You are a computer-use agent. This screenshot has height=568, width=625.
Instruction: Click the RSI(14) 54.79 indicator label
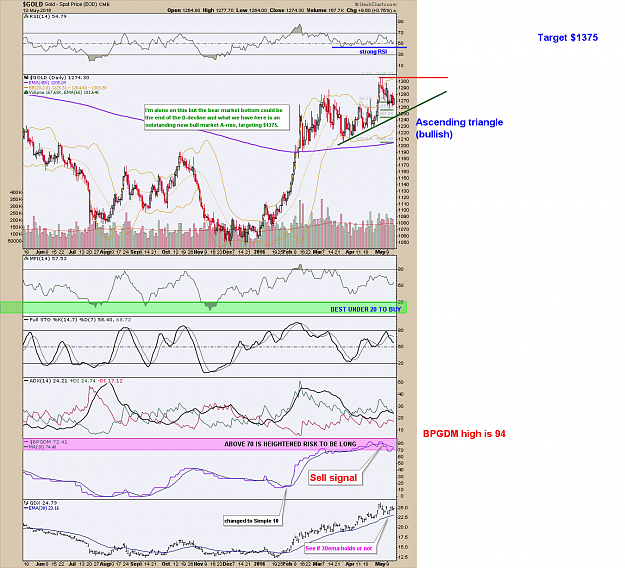pyautogui.click(x=45, y=17)
